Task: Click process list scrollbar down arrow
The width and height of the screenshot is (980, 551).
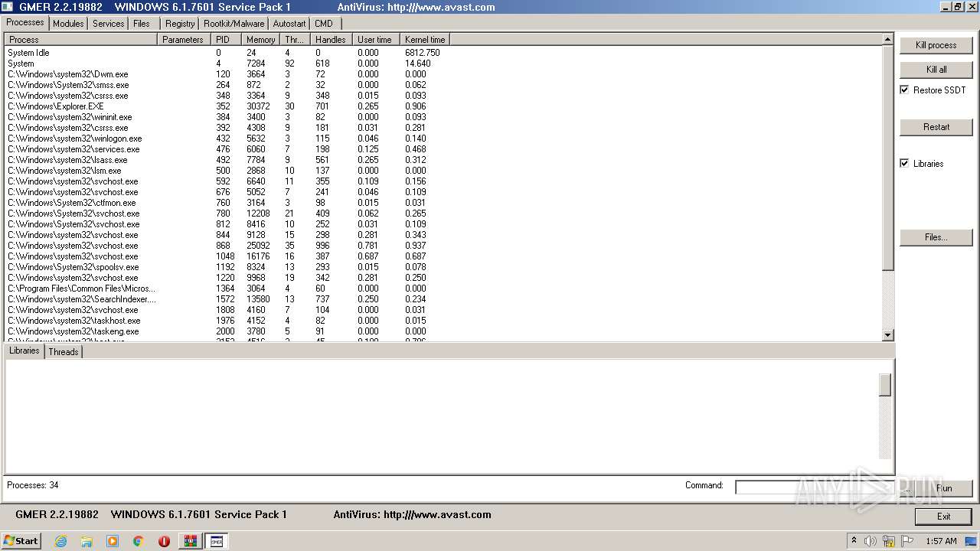Action: [888, 335]
